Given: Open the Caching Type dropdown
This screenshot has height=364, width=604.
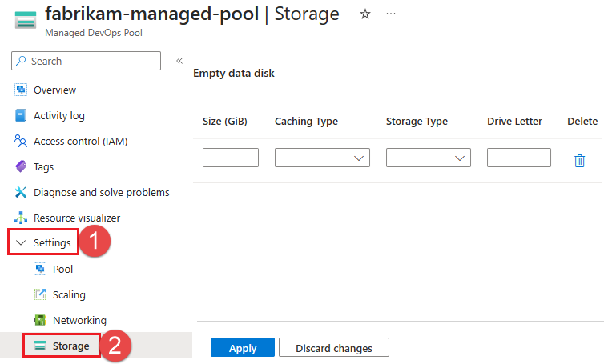Looking at the screenshot, I should coord(322,158).
